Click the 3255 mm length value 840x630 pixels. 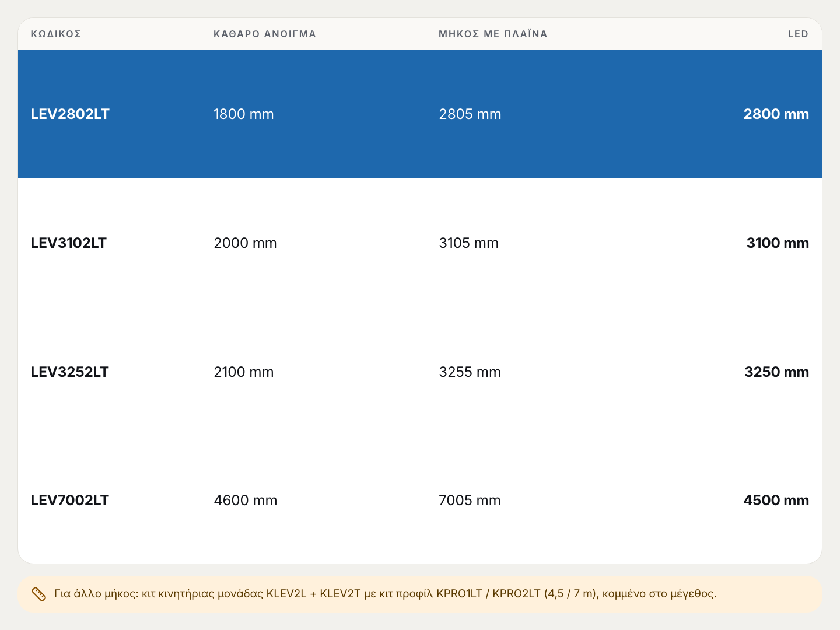click(470, 372)
